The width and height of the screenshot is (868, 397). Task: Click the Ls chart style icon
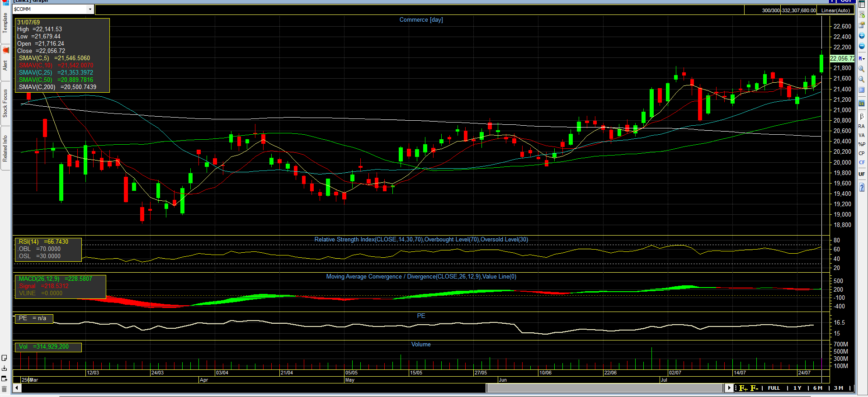862,104
